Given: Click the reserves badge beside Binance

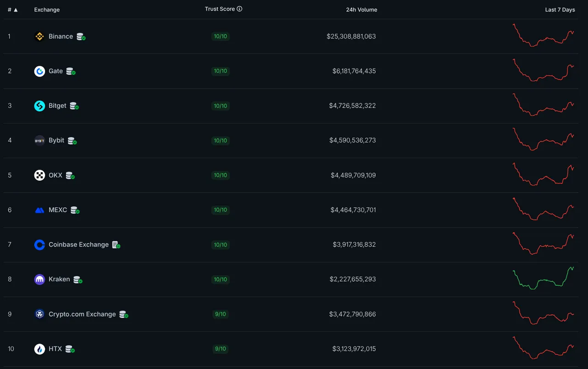Looking at the screenshot, I should 81,37.
